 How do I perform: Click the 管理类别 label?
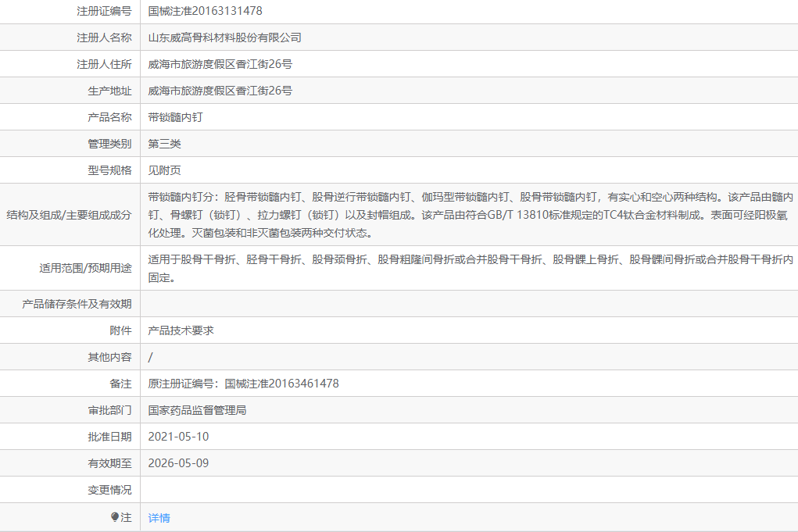coord(109,144)
